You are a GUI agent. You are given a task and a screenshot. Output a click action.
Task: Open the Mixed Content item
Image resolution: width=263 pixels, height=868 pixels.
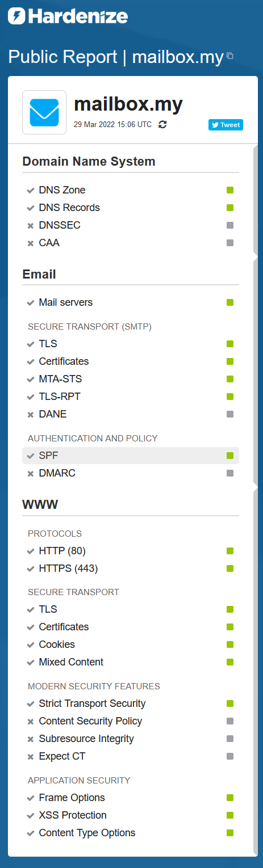coord(131,662)
